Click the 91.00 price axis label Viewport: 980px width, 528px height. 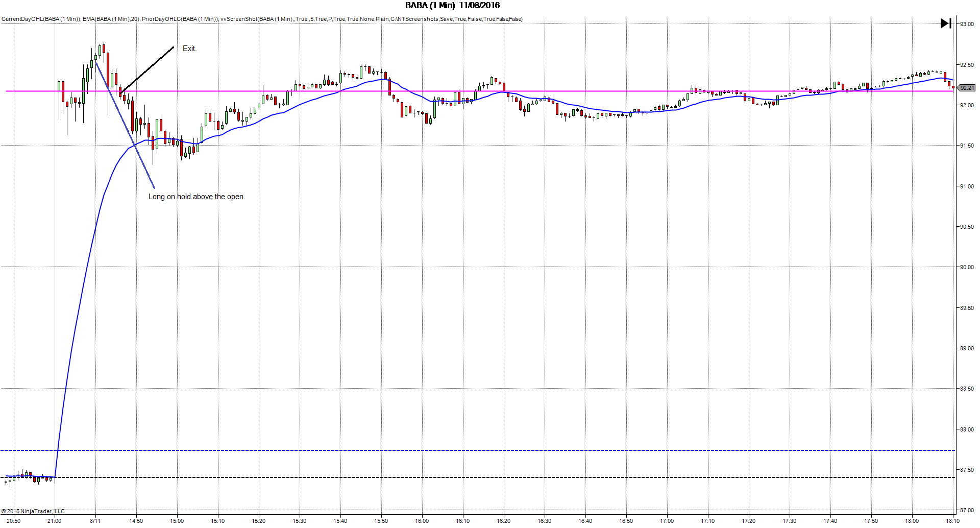[967, 186]
